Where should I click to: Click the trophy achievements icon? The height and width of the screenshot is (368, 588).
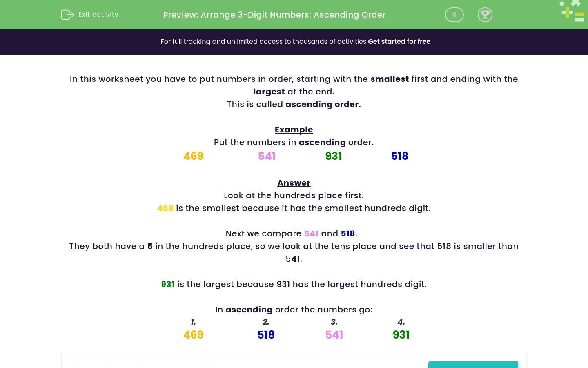[485, 15]
